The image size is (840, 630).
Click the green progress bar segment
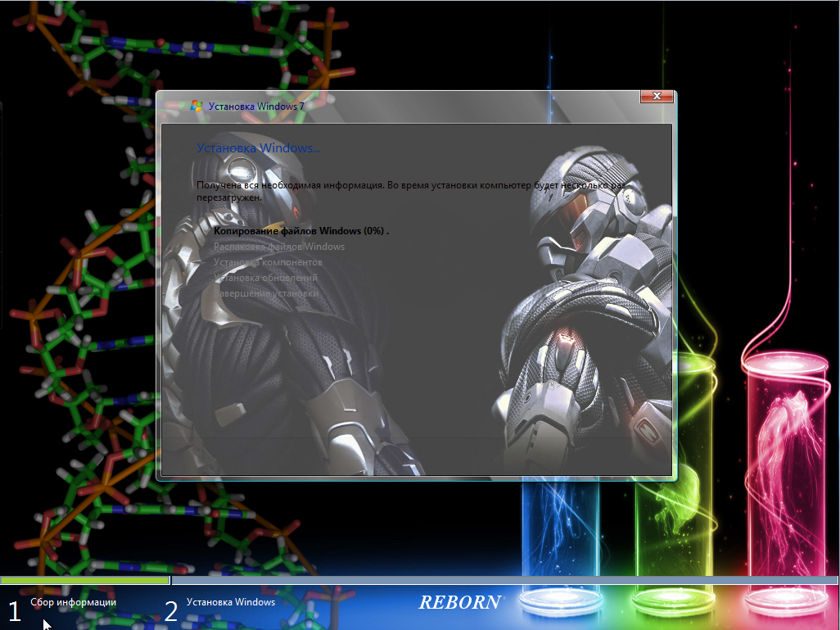[84, 580]
